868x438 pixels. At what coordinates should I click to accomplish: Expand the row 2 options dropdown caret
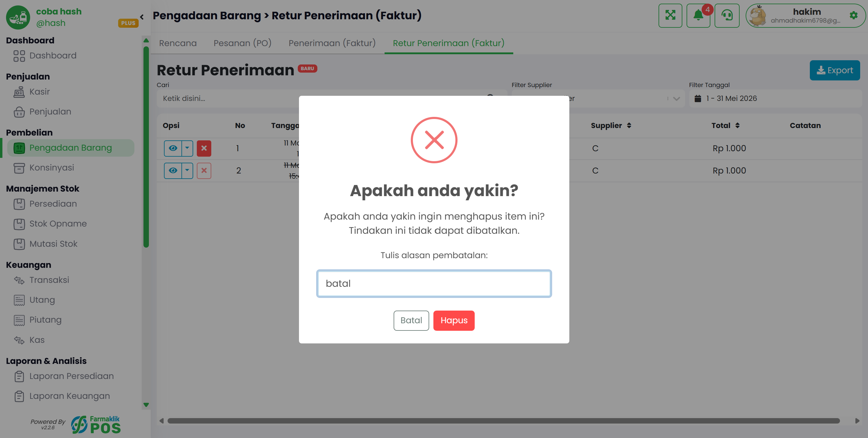187,171
